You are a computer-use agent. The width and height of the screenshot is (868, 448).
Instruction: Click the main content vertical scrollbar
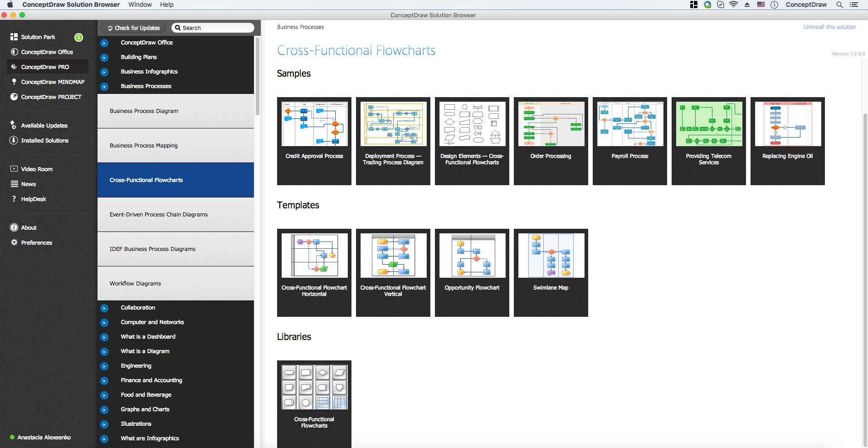pos(865,279)
